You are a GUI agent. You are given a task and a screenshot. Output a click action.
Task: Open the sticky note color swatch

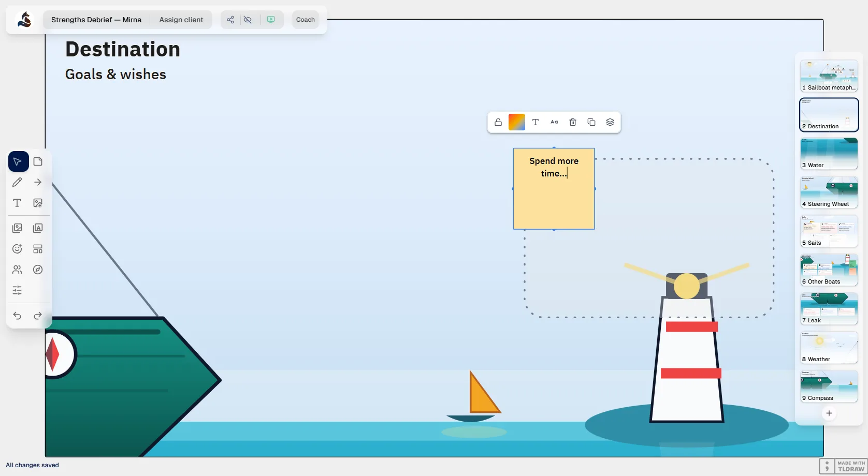pos(517,122)
